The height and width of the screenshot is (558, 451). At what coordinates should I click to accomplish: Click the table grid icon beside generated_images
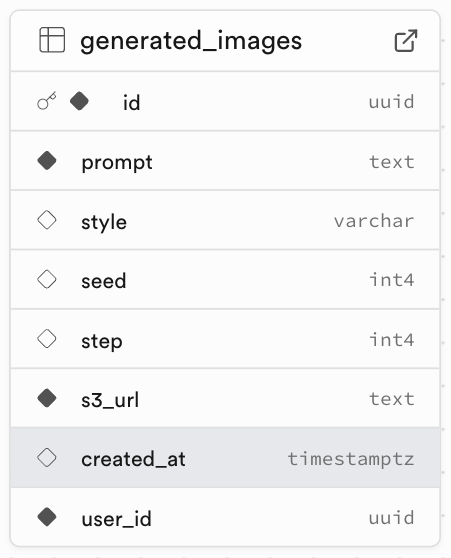point(52,40)
